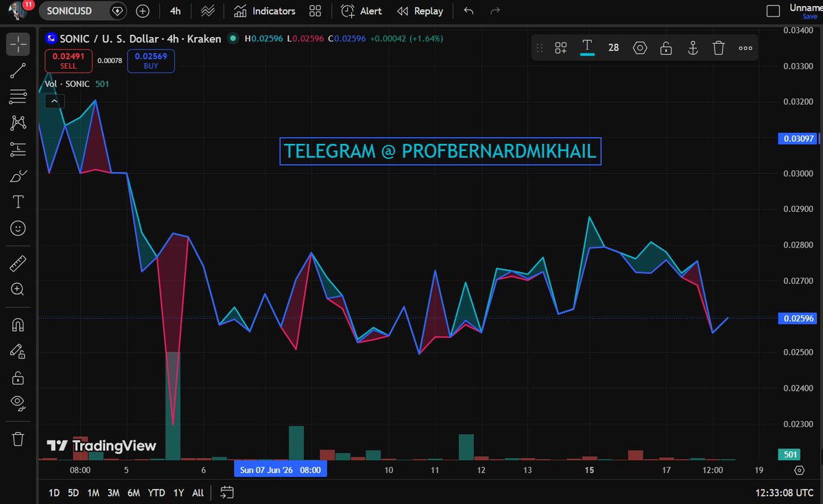823x504 pixels.
Task: Click the 0.02596 current price label
Action: tap(798, 319)
